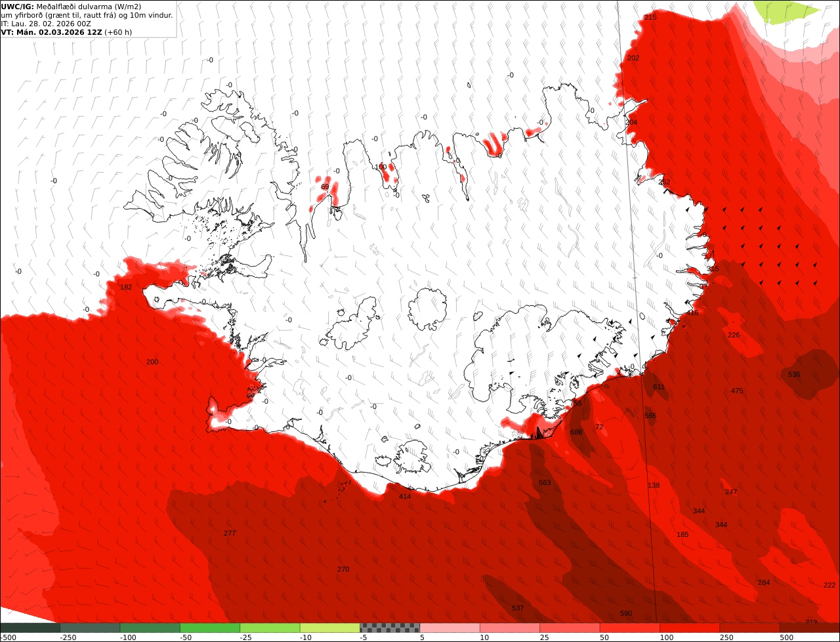Select the map value 138
The image size is (840, 642).
point(654,485)
